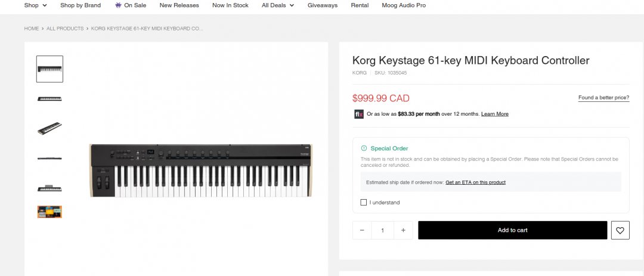Open Found a better price link
The width and height of the screenshot is (644, 276).
pos(603,98)
